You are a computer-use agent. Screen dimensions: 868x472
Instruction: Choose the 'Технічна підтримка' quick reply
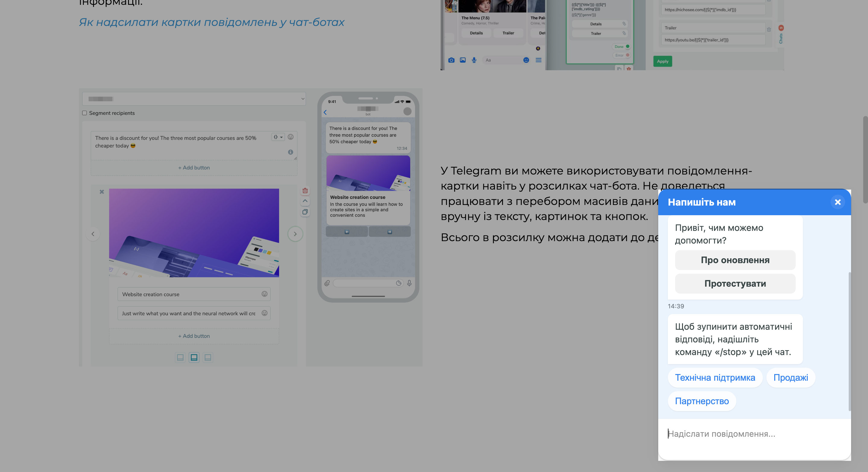click(715, 377)
